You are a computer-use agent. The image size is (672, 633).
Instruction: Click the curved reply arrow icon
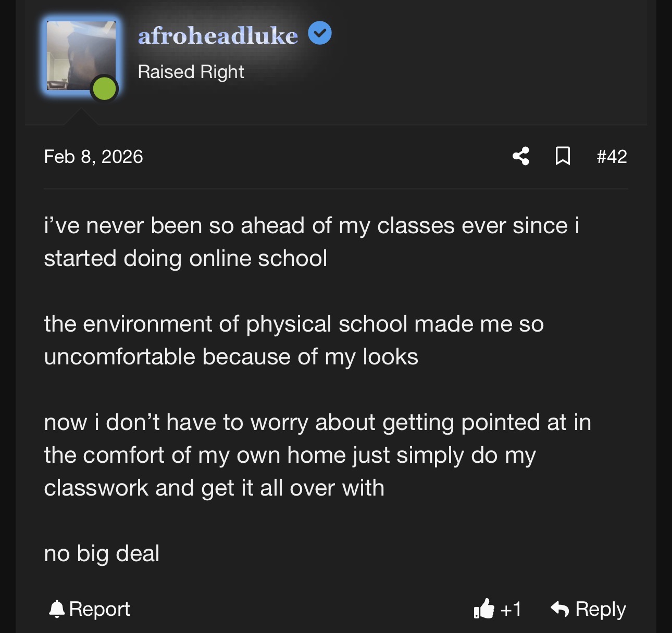[560, 609]
